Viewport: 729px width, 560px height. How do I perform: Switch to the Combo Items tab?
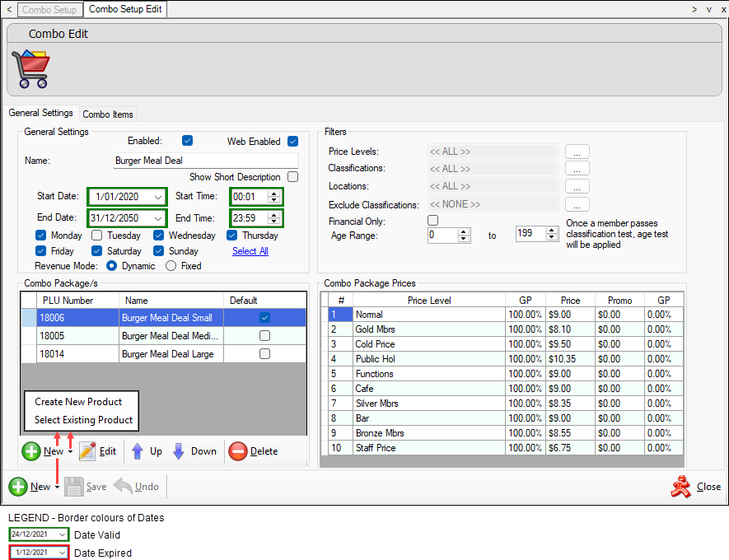108,114
